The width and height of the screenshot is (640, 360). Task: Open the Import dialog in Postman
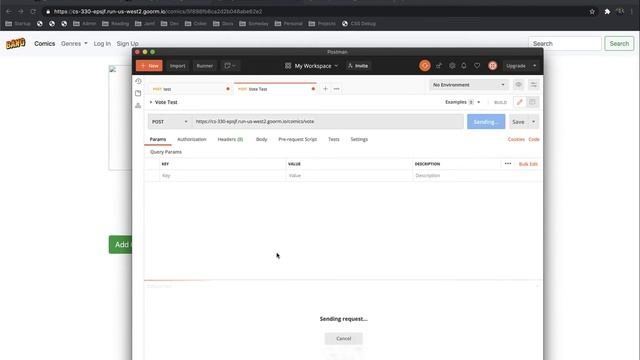click(178, 66)
